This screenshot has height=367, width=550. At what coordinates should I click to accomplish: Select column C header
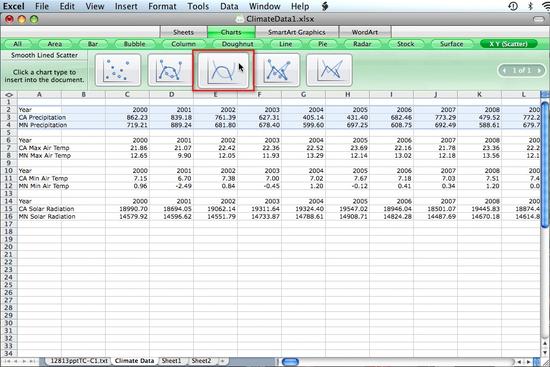click(x=127, y=94)
